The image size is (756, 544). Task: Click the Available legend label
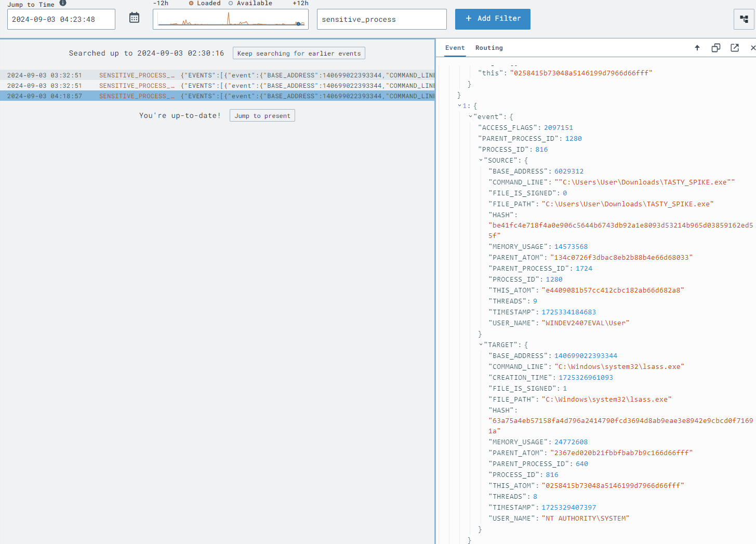click(255, 3)
